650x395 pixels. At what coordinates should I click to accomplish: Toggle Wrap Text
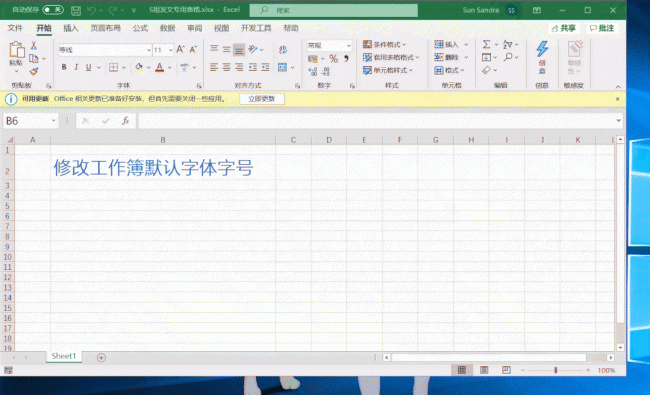pyautogui.click(x=283, y=49)
